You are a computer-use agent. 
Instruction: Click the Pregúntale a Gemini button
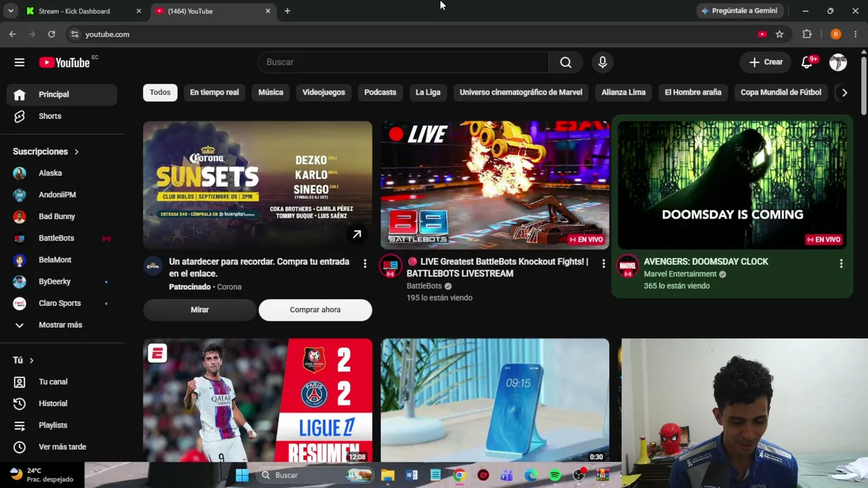tap(741, 11)
